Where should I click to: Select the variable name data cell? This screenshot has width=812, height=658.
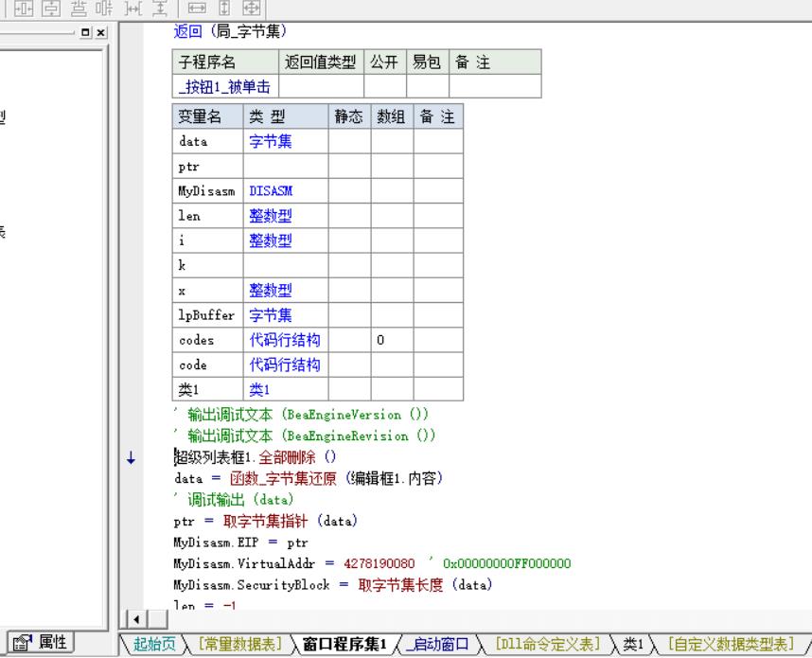pos(207,141)
